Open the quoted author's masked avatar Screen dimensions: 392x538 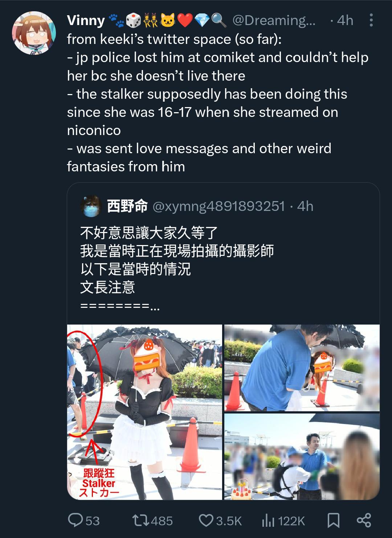click(91, 206)
